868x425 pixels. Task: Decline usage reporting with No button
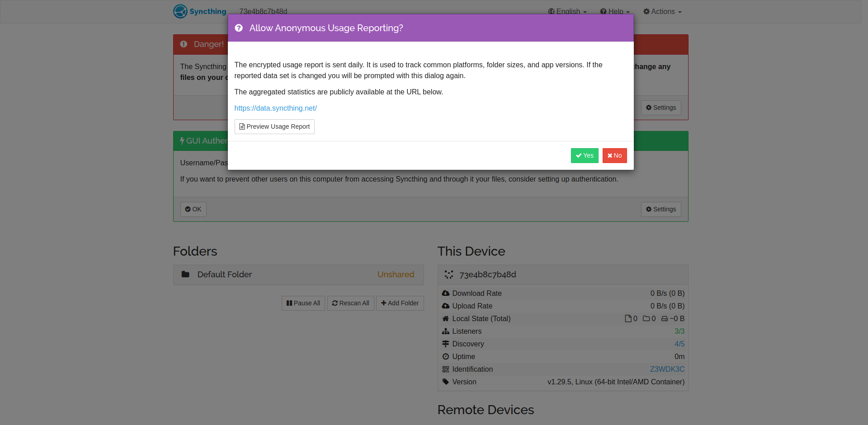[x=614, y=155]
